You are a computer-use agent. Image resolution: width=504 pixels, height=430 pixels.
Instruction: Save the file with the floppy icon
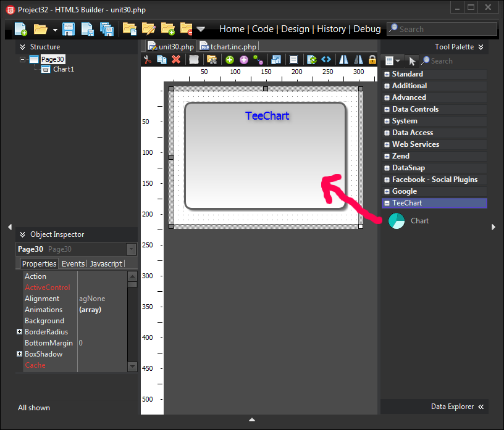pos(69,29)
